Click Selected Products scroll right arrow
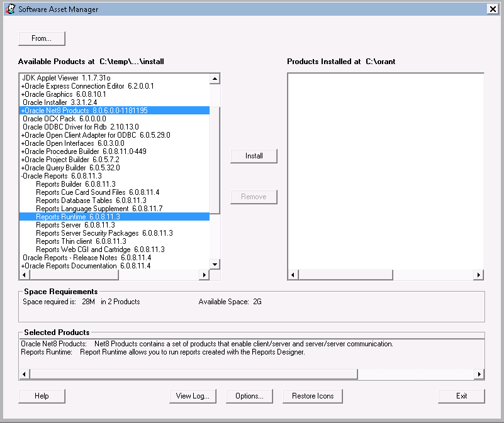The image size is (504, 423). point(479,374)
